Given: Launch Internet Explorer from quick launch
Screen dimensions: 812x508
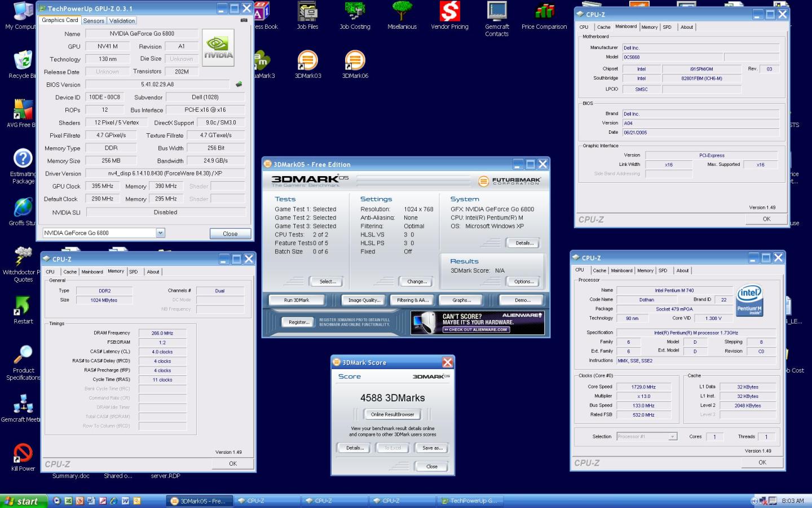Looking at the screenshot, I should click(x=114, y=501).
